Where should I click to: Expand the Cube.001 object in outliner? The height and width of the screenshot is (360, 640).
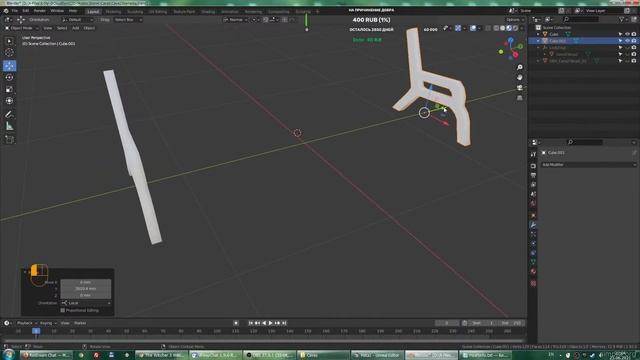(538, 41)
